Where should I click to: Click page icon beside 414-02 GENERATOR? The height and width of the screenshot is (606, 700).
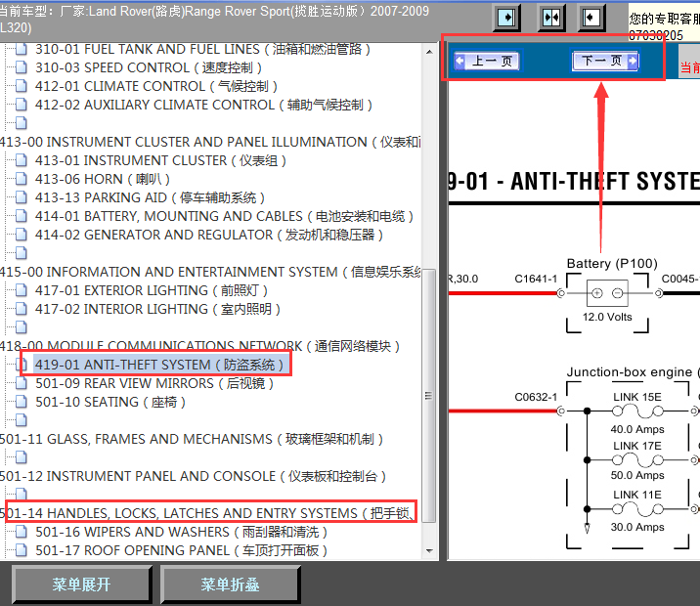pos(21,235)
